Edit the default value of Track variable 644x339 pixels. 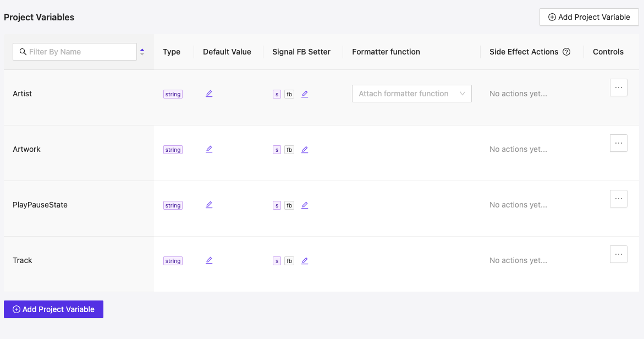[209, 260]
